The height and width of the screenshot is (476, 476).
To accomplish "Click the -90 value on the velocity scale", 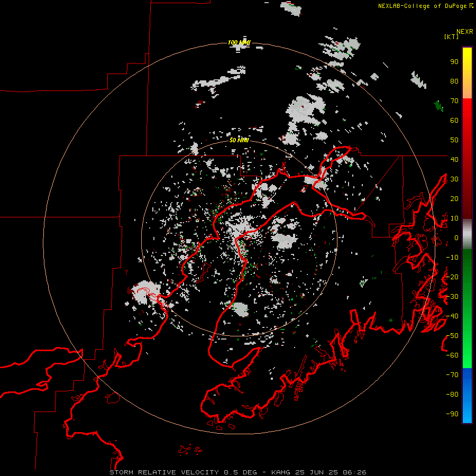I will 452,414.
